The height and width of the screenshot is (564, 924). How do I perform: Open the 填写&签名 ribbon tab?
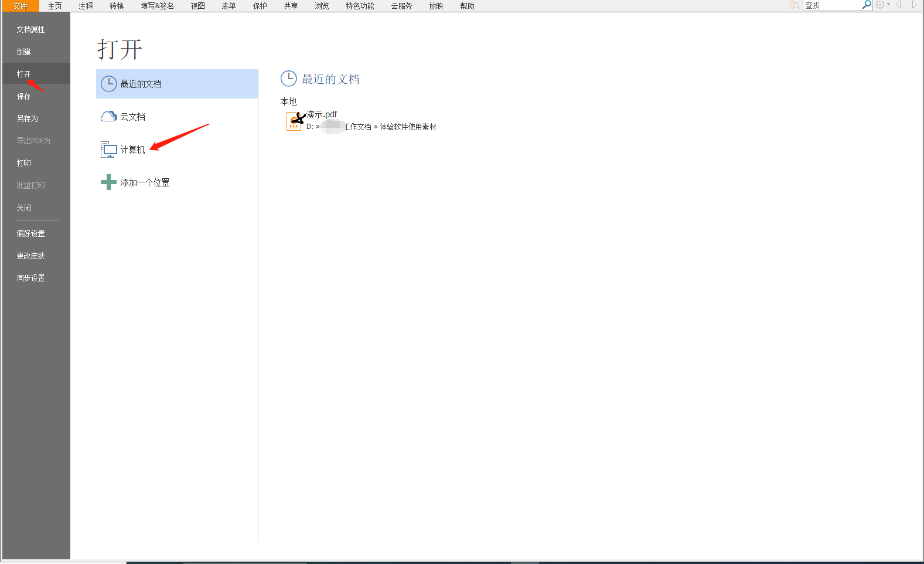coord(157,6)
